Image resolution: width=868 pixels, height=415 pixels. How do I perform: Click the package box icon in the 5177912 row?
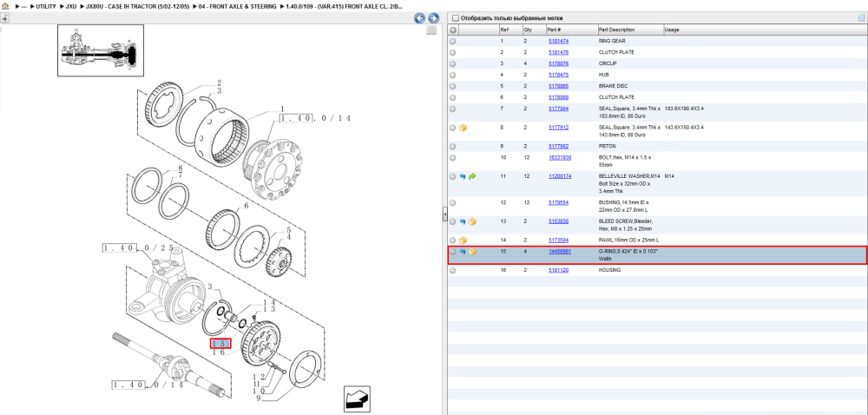463,128
